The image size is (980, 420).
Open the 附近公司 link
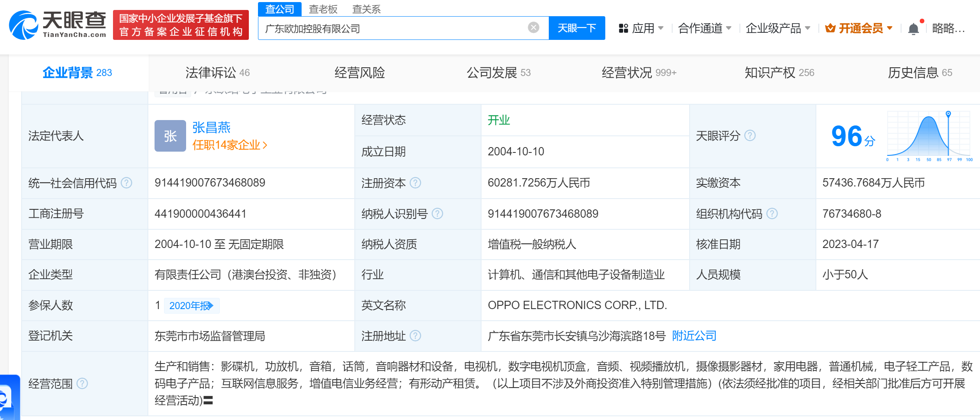[694, 336]
